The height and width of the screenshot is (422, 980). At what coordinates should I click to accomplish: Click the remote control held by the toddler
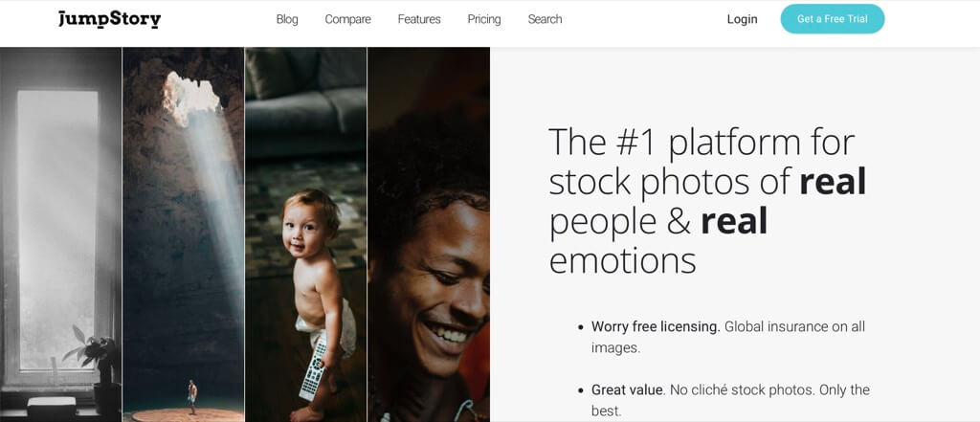click(313, 370)
